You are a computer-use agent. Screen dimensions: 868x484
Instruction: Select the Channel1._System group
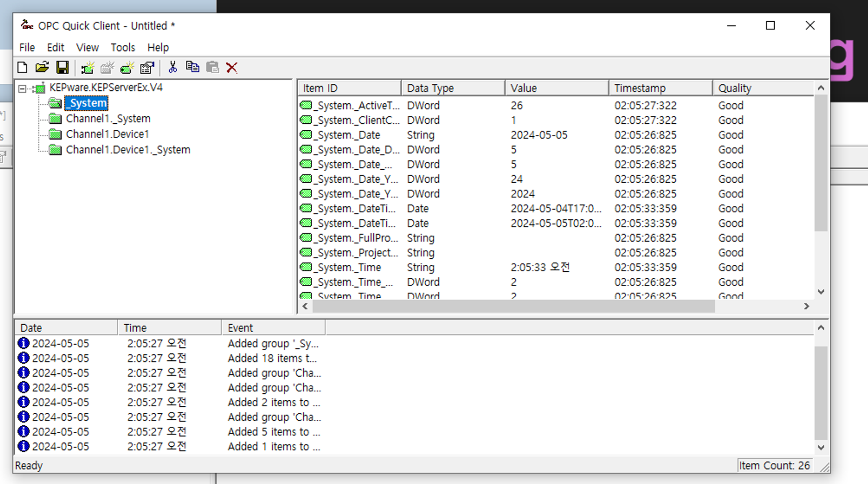108,119
